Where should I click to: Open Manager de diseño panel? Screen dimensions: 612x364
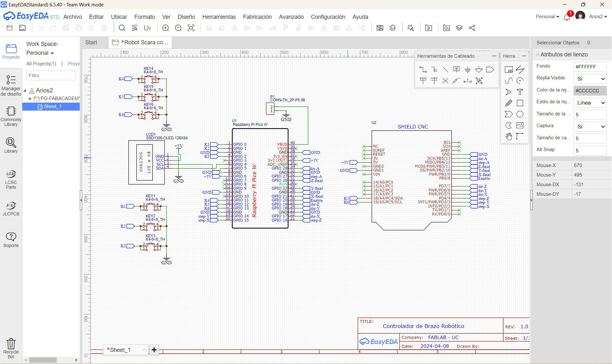click(11, 85)
